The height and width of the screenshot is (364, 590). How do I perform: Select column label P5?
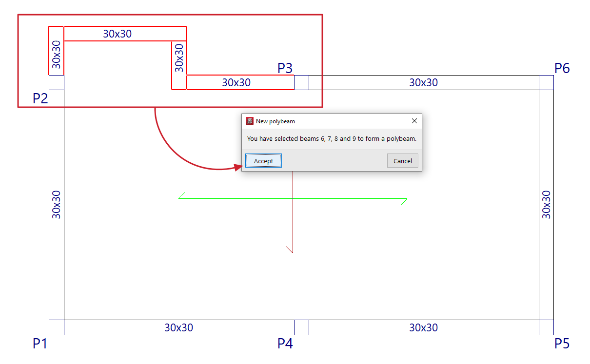[562, 344]
